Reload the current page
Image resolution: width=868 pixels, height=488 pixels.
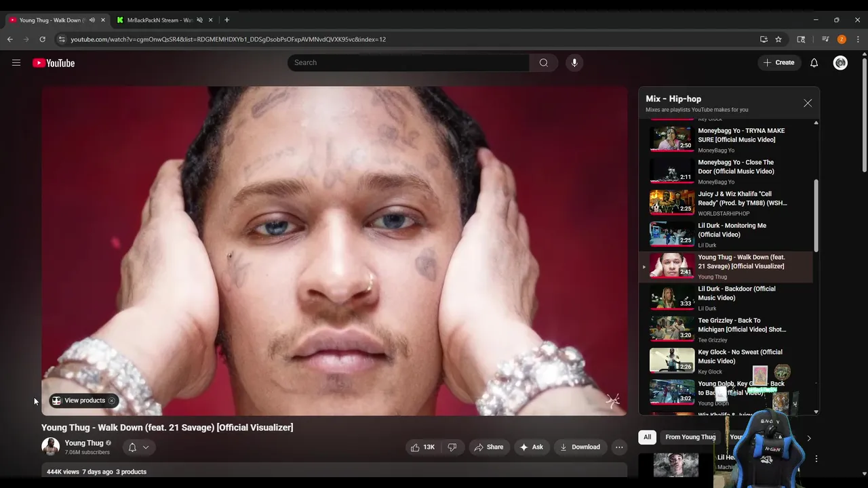click(x=42, y=39)
